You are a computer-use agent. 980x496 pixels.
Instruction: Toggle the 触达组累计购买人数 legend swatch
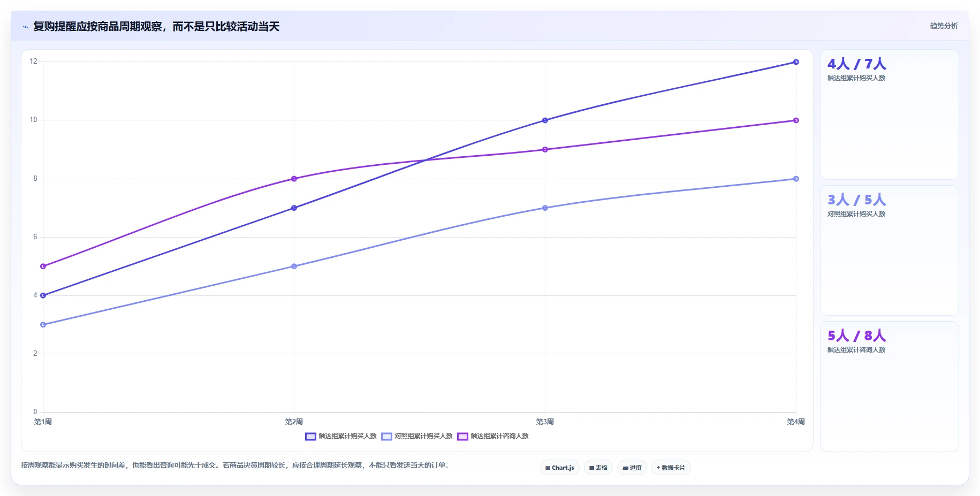coord(310,437)
